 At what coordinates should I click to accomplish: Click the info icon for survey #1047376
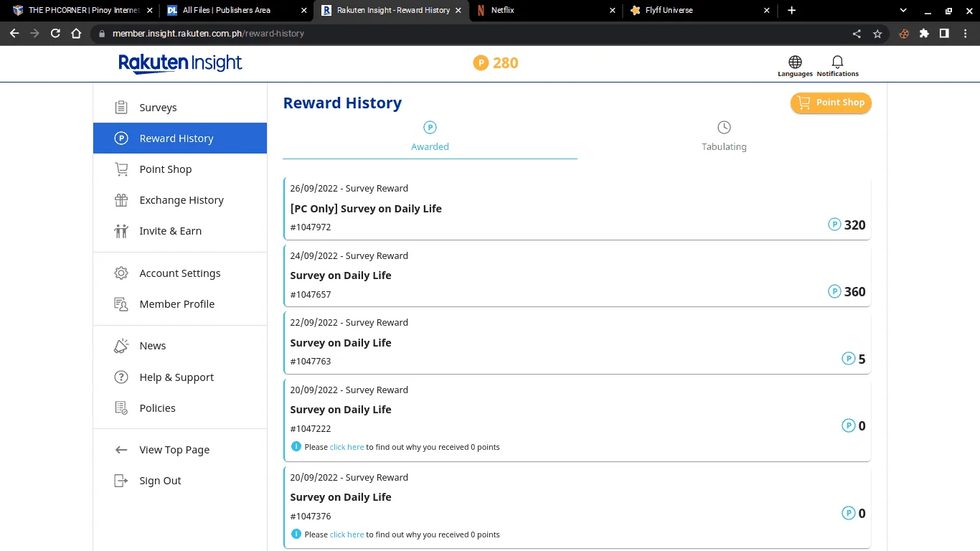tap(296, 534)
